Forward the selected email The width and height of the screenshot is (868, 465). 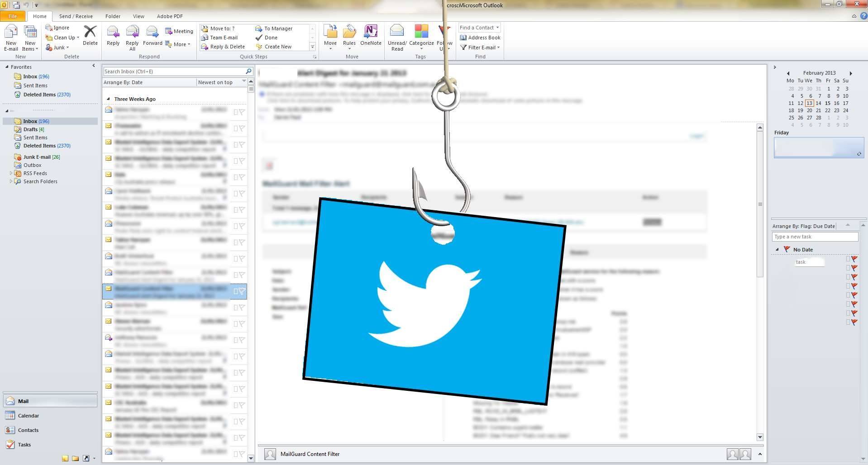152,36
